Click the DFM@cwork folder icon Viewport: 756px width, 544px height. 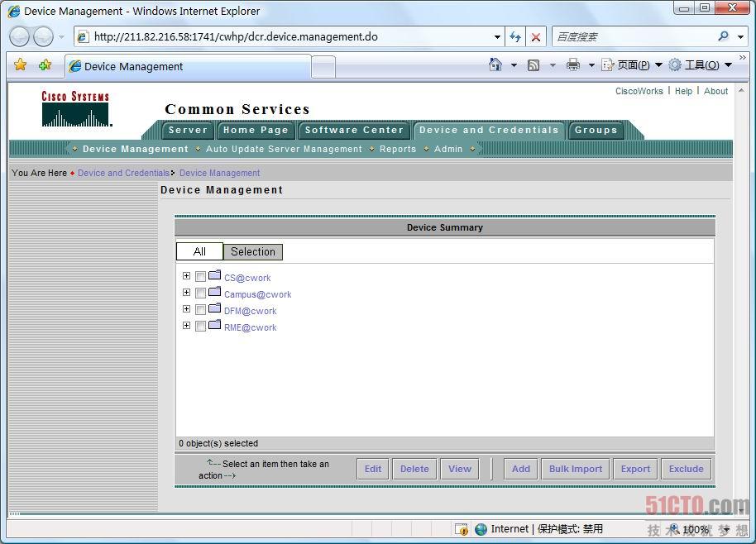click(214, 308)
